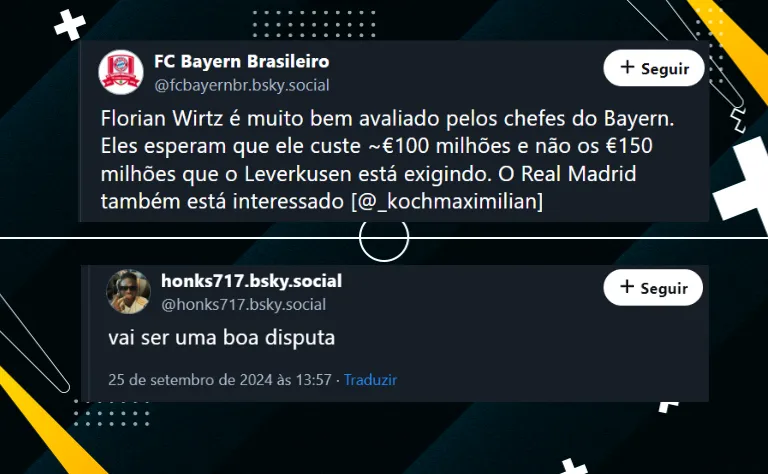This screenshot has width=768, height=474.
Task: Click the white zigzag shape near the right edge
Action: [x=738, y=120]
